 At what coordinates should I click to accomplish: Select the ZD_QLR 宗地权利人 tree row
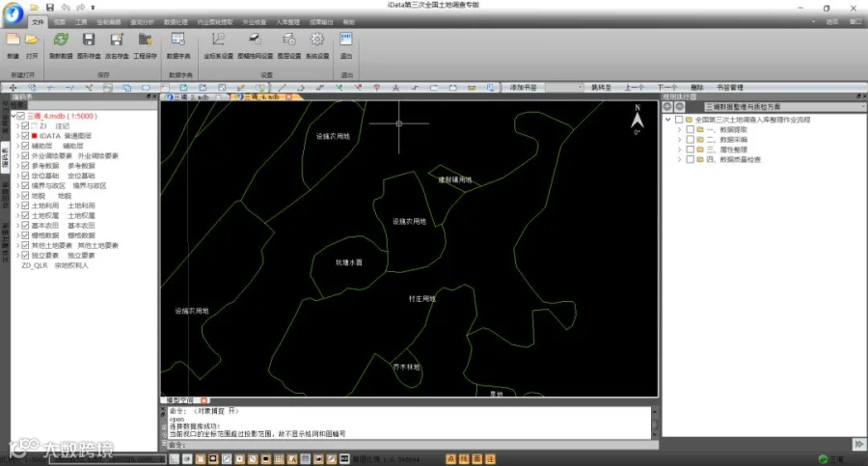tap(54, 265)
